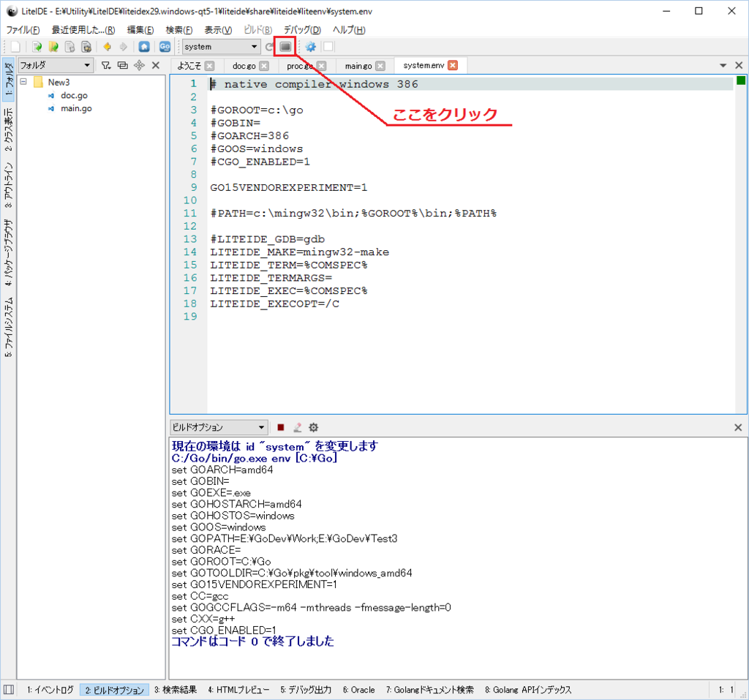The height and width of the screenshot is (700, 749).
Task: Open the editor tab list dropdown arrow
Action: [x=723, y=65]
